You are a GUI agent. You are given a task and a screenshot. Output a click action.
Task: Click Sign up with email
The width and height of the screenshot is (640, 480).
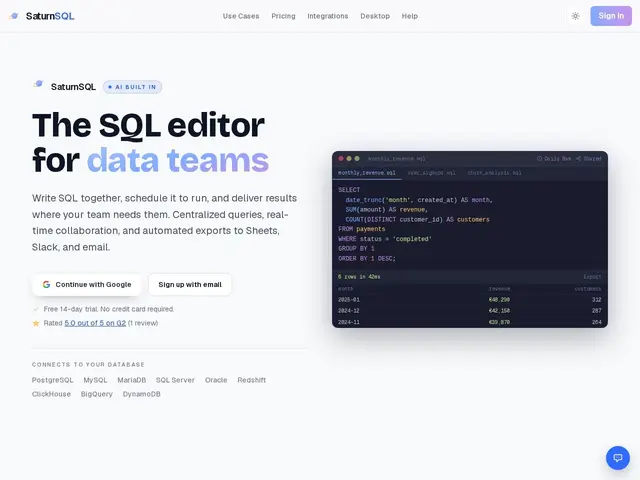pyautogui.click(x=190, y=284)
